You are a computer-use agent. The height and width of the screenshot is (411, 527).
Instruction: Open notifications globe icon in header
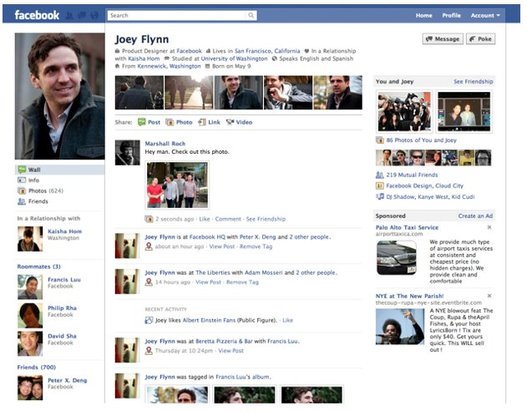94,15
